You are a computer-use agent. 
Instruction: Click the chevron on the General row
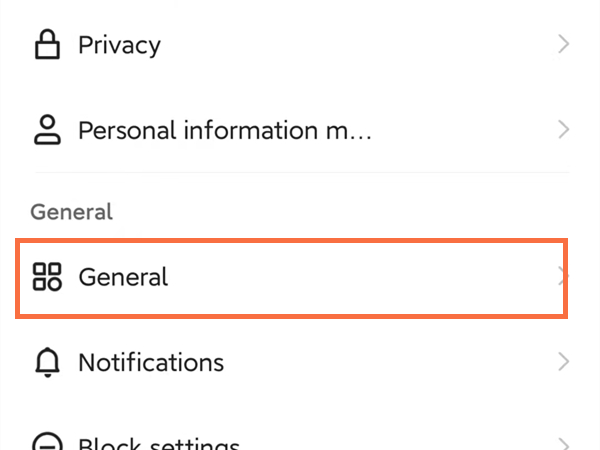(562, 277)
